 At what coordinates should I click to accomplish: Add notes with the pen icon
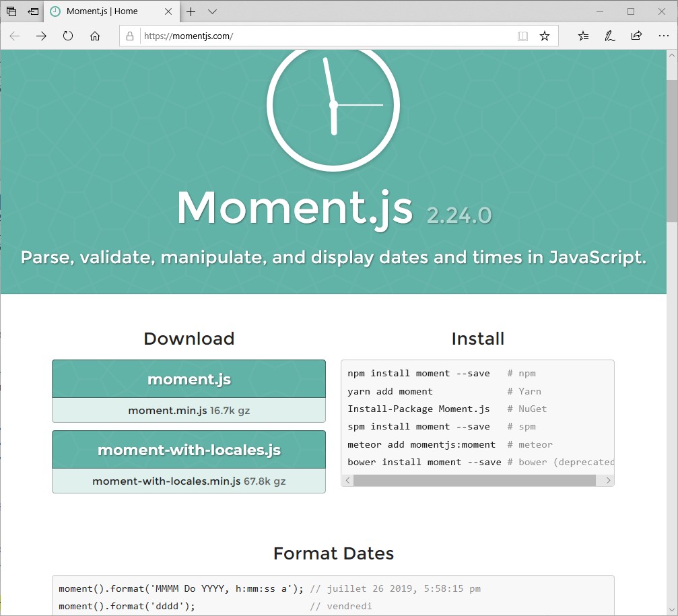pos(610,36)
